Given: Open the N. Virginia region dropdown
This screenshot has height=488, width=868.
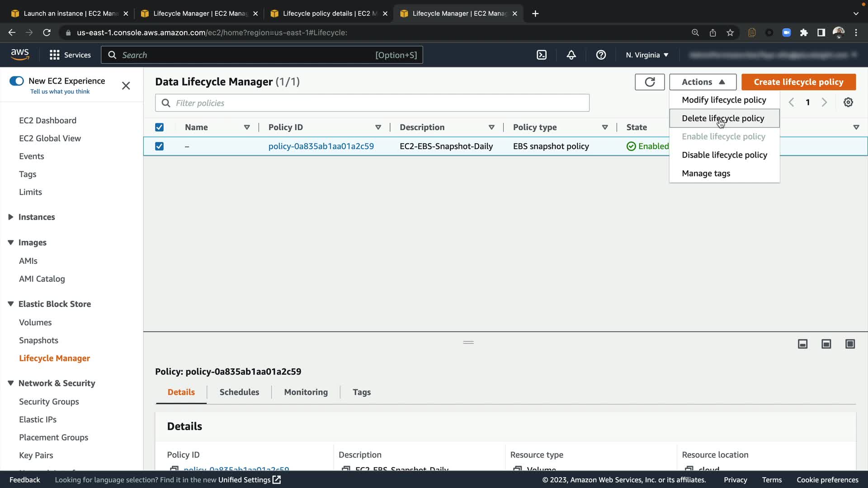Looking at the screenshot, I should click(x=647, y=55).
